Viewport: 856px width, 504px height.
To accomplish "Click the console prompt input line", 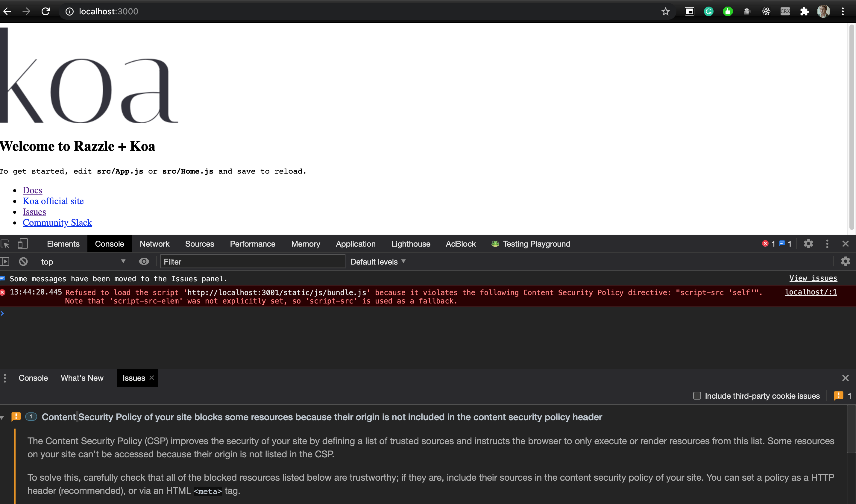I will (428, 313).
